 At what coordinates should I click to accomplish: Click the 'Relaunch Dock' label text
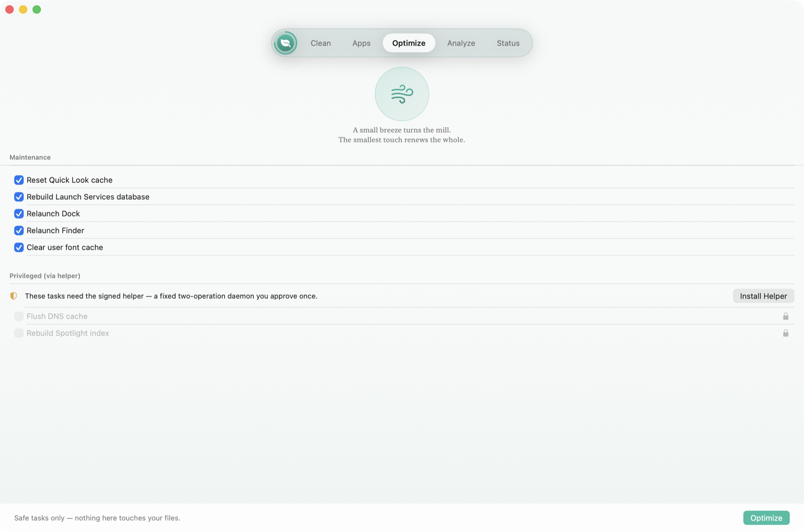click(x=53, y=214)
